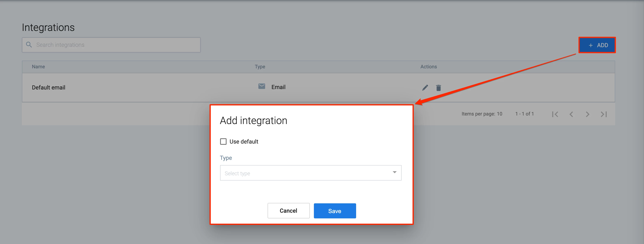The height and width of the screenshot is (244, 644).
Task: Go to the previous page arrow
Action: point(571,114)
